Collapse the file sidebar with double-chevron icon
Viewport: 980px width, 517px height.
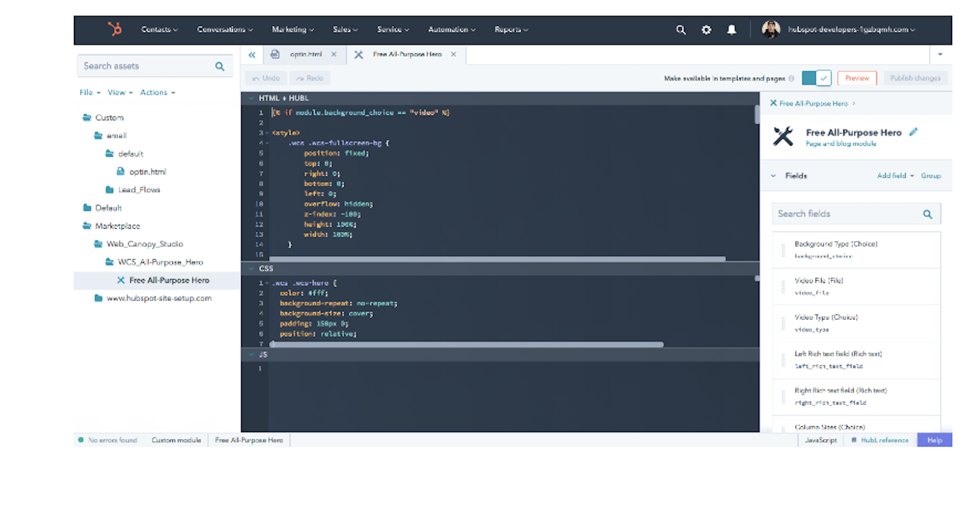pyautogui.click(x=251, y=55)
